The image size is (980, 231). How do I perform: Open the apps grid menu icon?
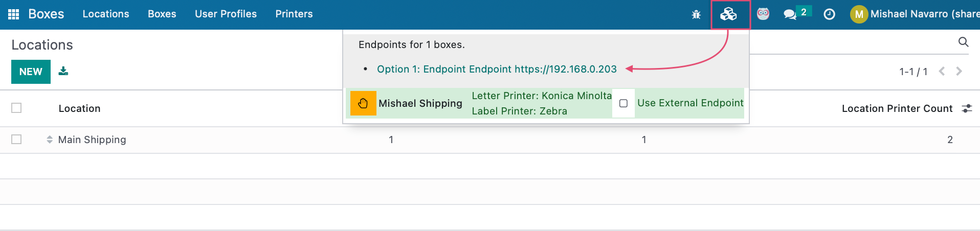coord(14,14)
